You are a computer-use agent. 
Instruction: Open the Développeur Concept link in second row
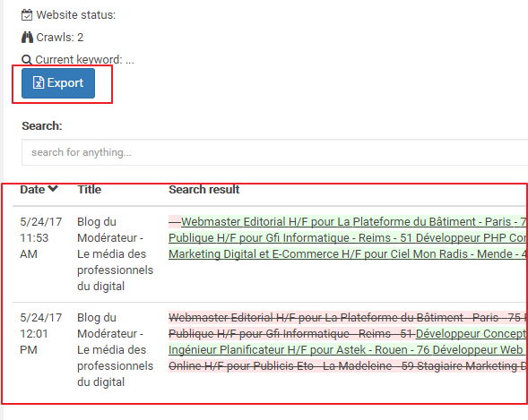tap(471, 333)
